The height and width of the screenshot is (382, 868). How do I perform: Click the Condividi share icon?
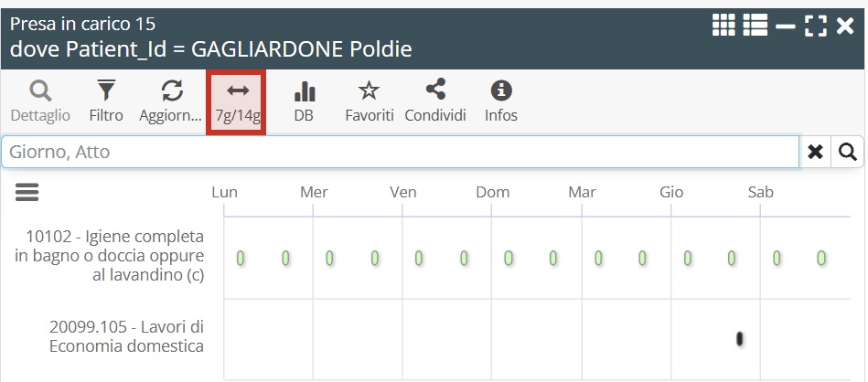[435, 92]
